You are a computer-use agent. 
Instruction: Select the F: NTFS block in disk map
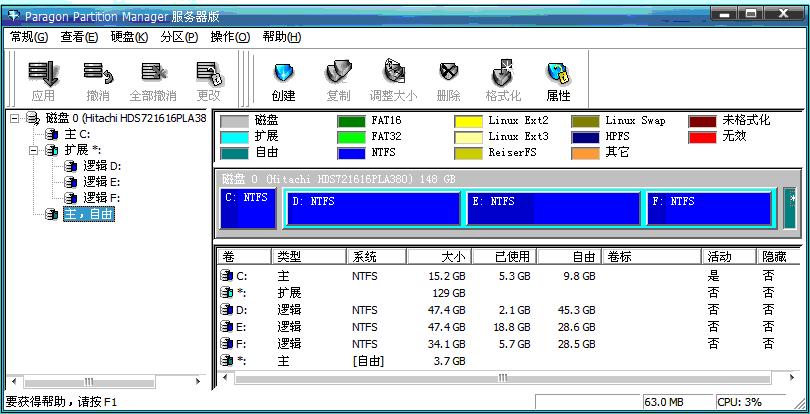point(709,208)
